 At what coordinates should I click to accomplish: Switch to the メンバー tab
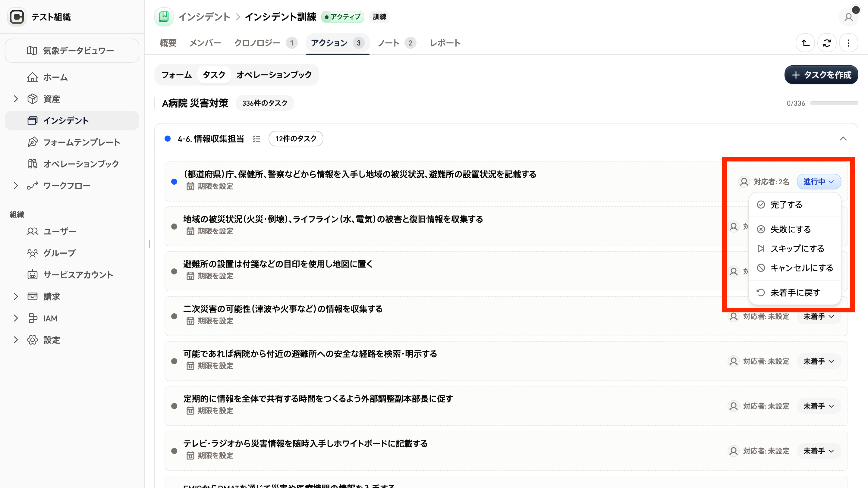point(205,43)
